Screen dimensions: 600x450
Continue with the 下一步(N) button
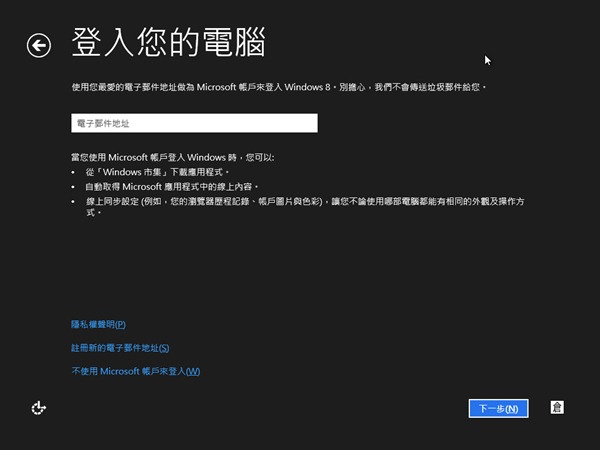click(499, 409)
